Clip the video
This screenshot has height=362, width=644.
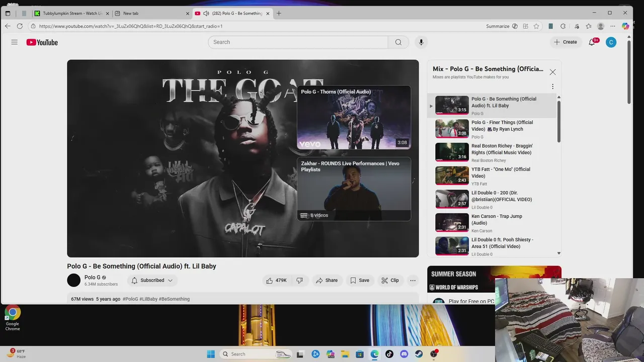pyautogui.click(x=390, y=281)
